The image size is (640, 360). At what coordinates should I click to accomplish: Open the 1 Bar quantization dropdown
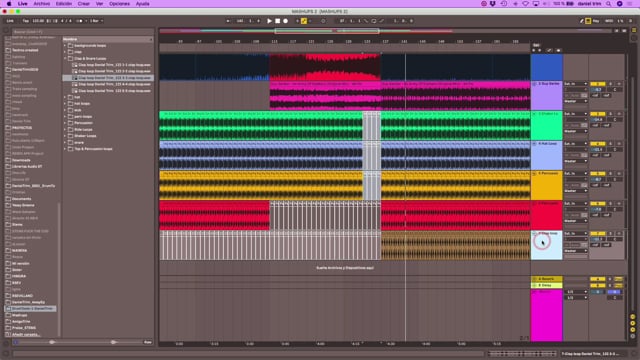pyautogui.click(x=96, y=21)
